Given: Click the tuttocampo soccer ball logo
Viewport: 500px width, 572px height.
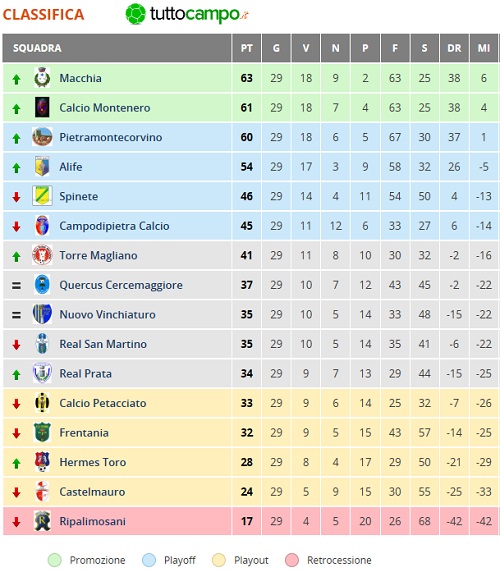Looking at the screenshot, I should coord(135,14).
